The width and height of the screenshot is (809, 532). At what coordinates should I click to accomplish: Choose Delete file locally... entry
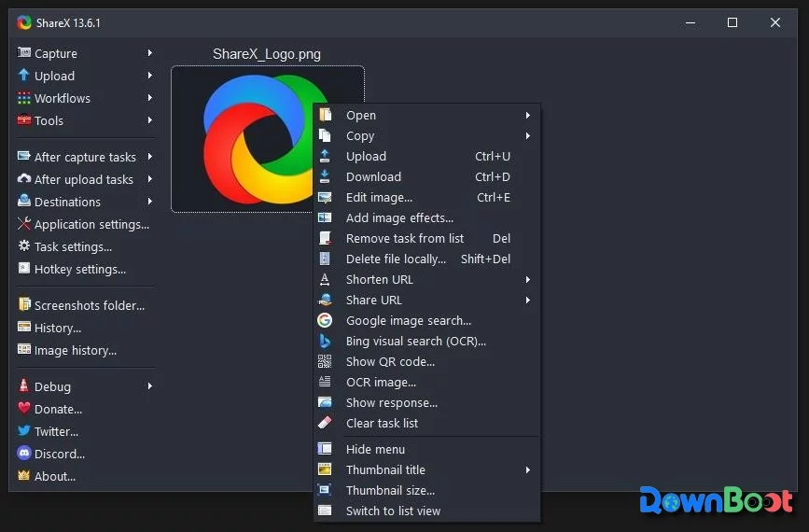coord(426,259)
